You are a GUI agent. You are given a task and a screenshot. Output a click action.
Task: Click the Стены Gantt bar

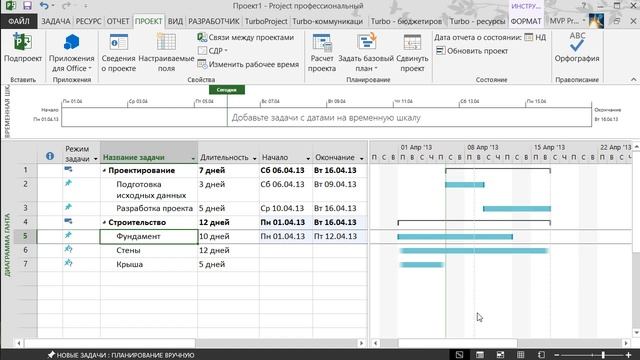(474, 251)
